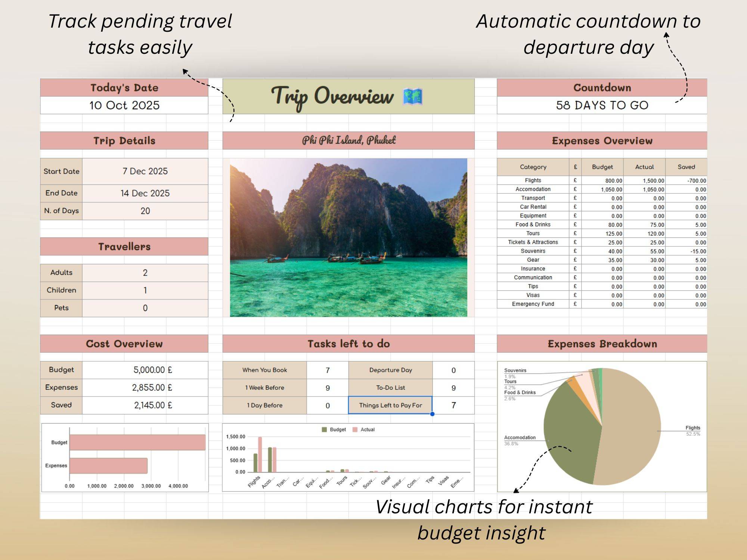Select the Things Left to Pay For cell
This screenshot has width=747, height=560.
pyautogui.click(x=390, y=405)
